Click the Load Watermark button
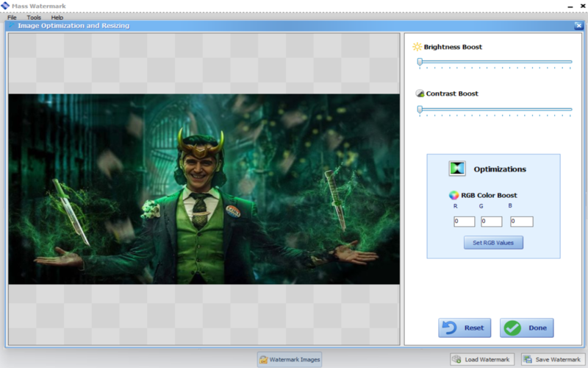The width and height of the screenshot is (588, 368). (x=482, y=359)
